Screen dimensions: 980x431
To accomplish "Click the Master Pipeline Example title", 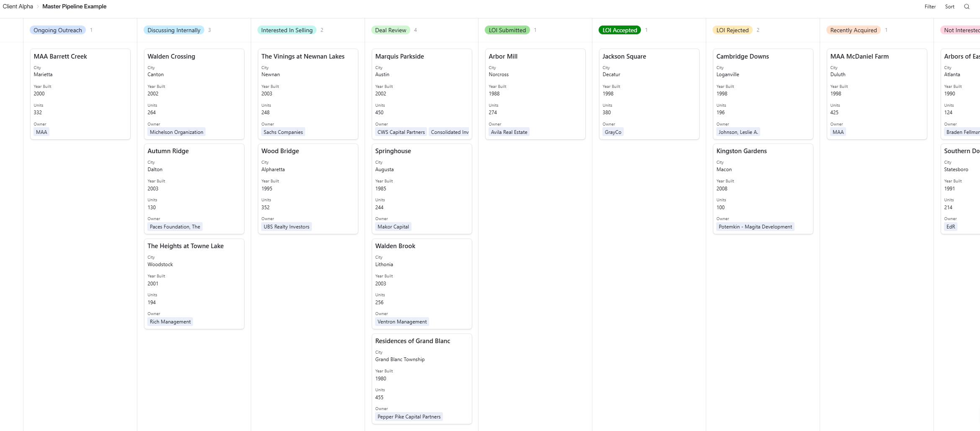I will point(74,6).
